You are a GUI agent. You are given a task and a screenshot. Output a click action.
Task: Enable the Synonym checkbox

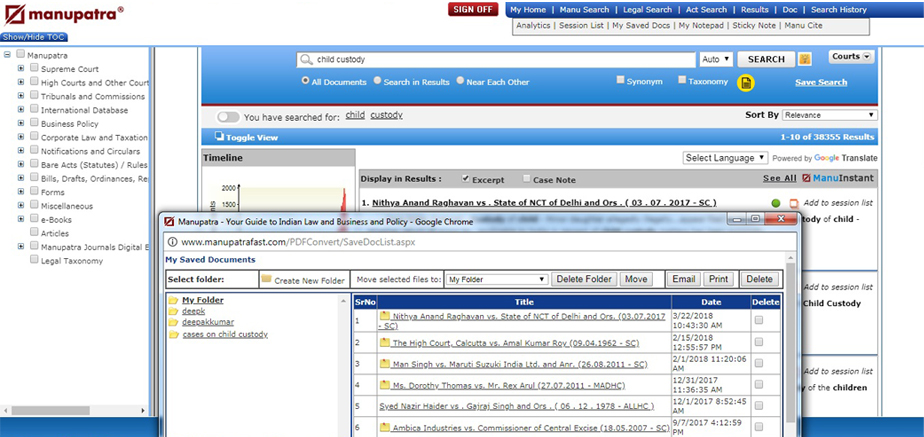pos(620,80)
